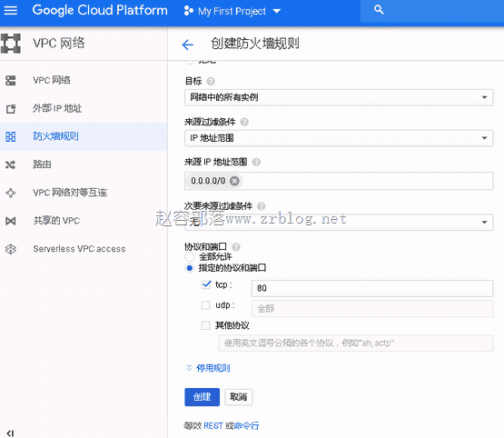
Task: Select the 全部允许 radio button
Action: [190, 257]
